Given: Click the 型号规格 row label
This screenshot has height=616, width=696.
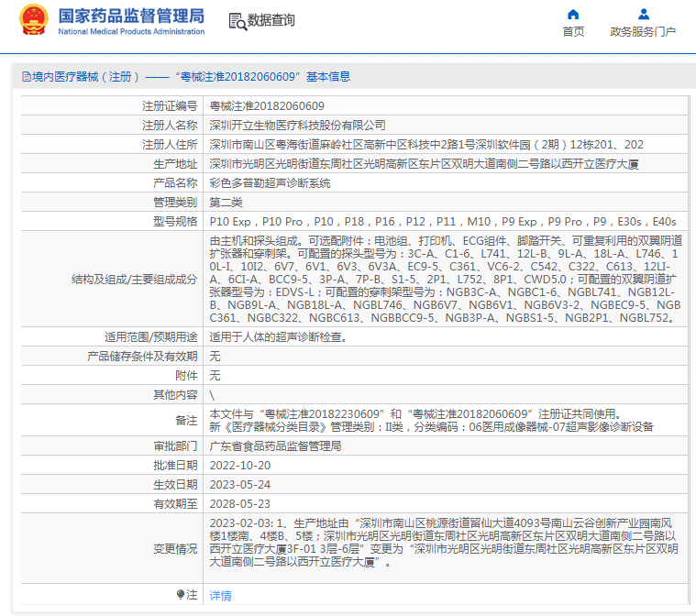Looking at the screenshot, I should 175,222.
